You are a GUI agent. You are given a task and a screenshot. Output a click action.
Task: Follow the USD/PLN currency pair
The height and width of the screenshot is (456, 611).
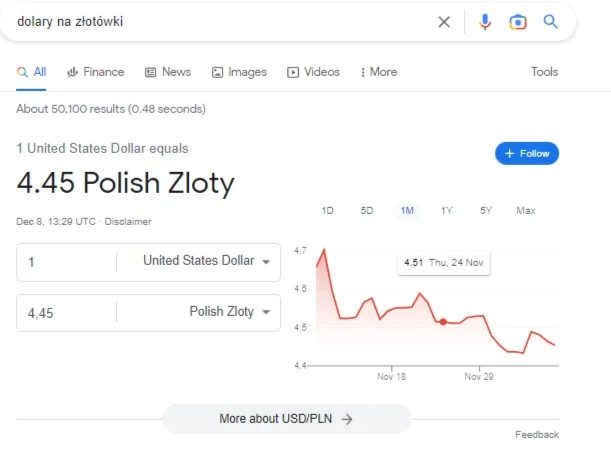[x=527, y=154]
